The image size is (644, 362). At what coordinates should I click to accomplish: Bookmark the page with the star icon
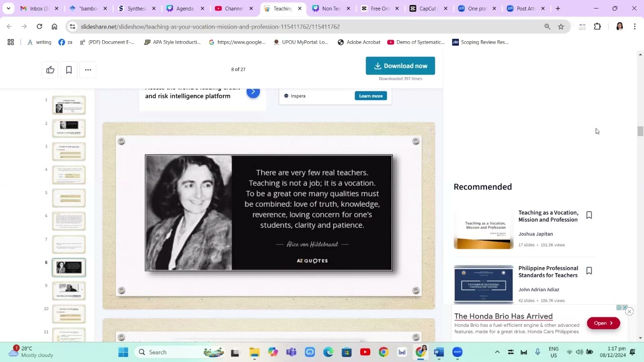(561, 27)
